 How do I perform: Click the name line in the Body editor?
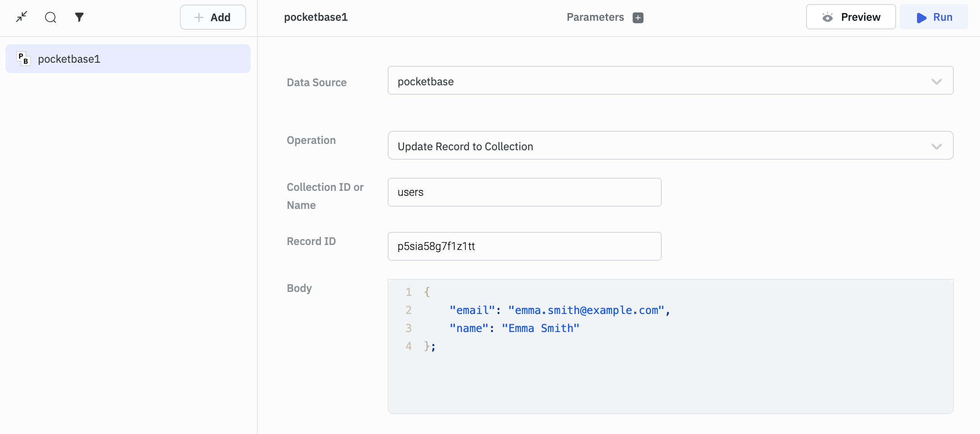514,328
